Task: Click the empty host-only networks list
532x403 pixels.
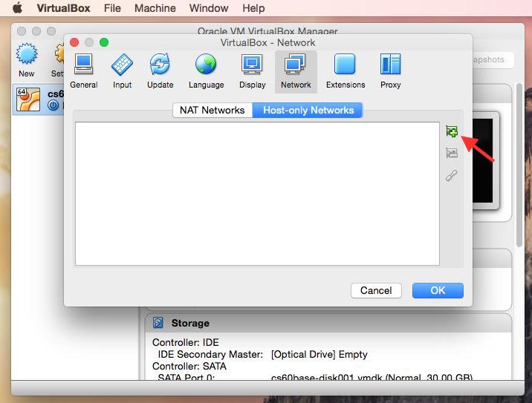Action: (256, 193)
